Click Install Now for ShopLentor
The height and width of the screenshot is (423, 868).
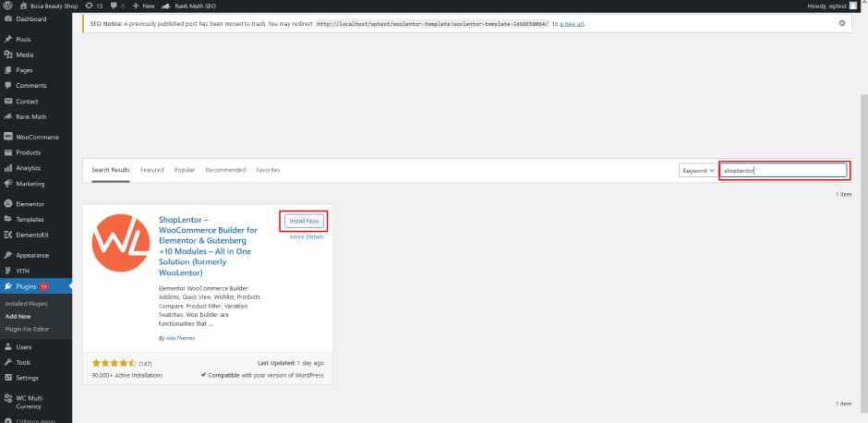tap(304, 221)
